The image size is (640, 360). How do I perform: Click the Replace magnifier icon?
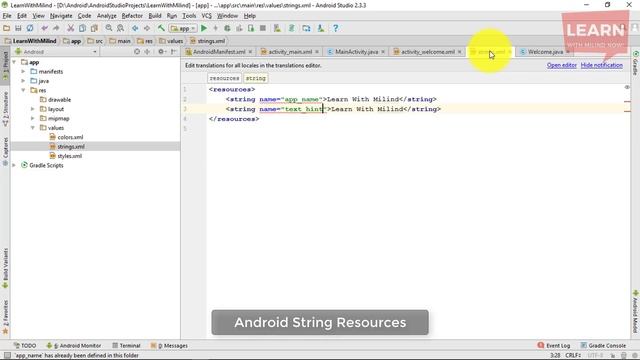(120, 28)
